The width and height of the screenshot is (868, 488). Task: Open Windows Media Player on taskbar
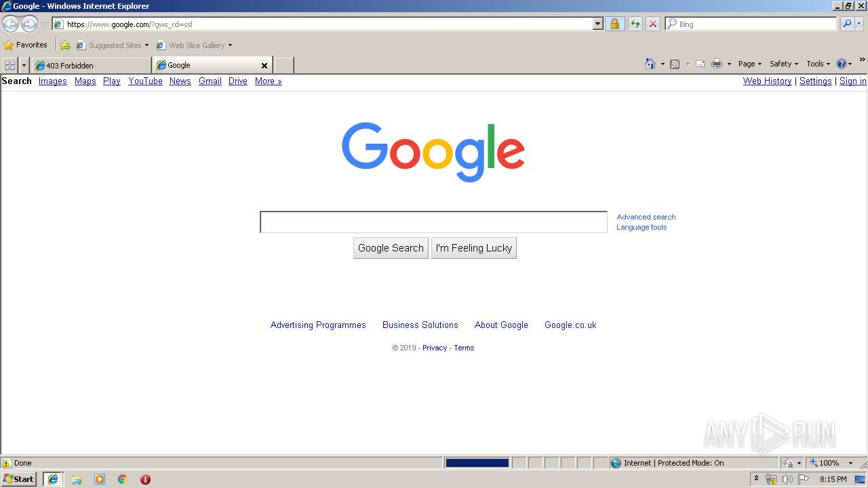click(x=100, y=479)
